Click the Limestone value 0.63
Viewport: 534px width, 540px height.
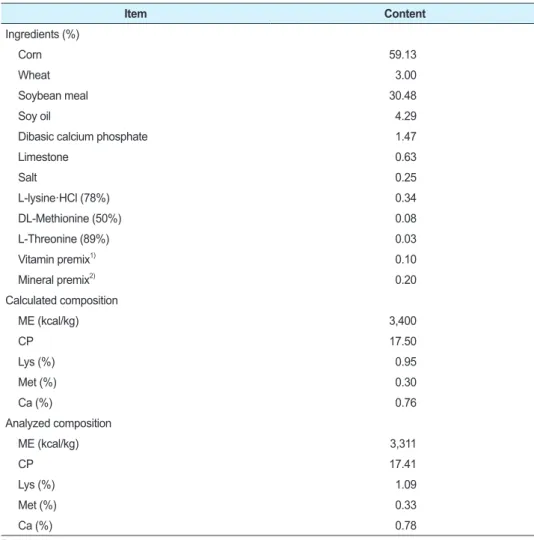click(x=406, y=157)
